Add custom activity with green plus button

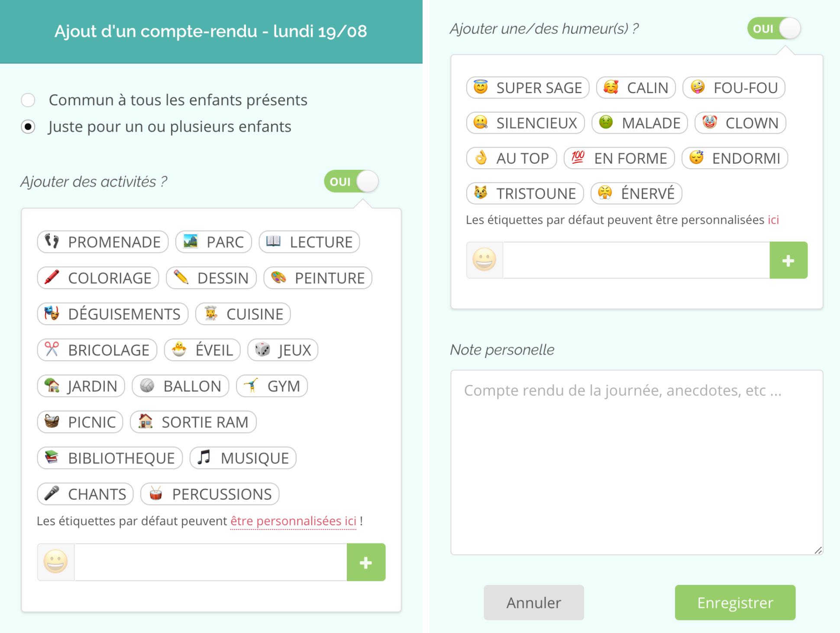pos(366,562)
